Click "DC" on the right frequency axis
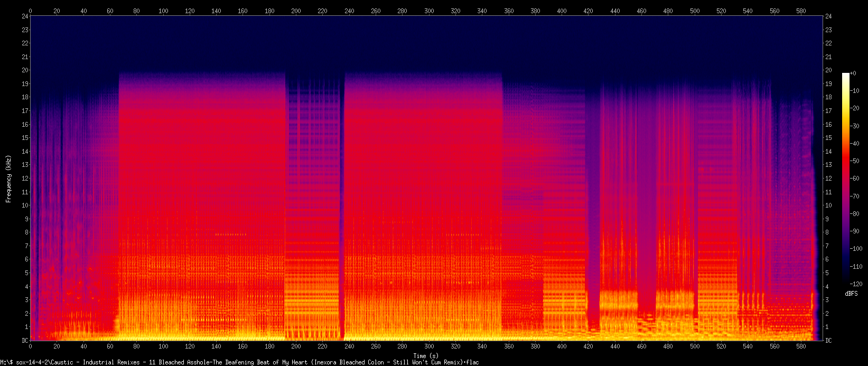868x366 pixels. coord(828,341)
